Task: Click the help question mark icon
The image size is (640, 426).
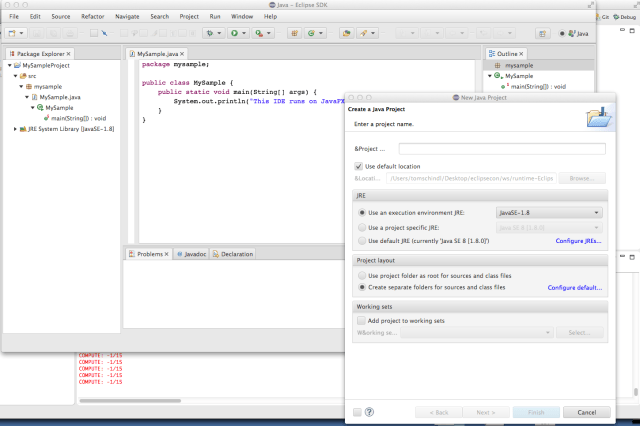Action: coord(369,411)
